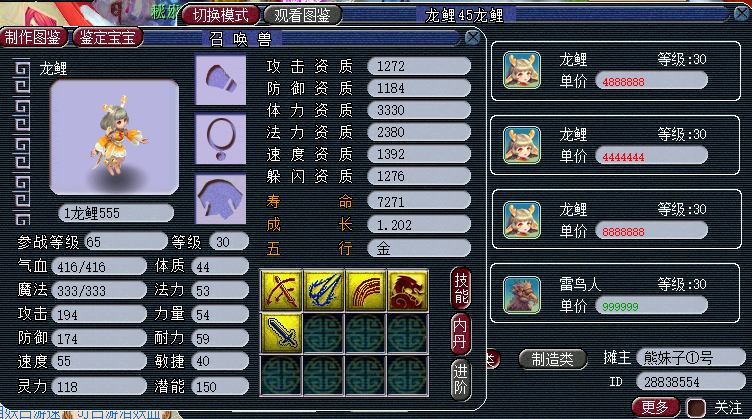Screen dimensions: 752x419
Task: Select the red dragon skill icon
Action: pos(408,291)
